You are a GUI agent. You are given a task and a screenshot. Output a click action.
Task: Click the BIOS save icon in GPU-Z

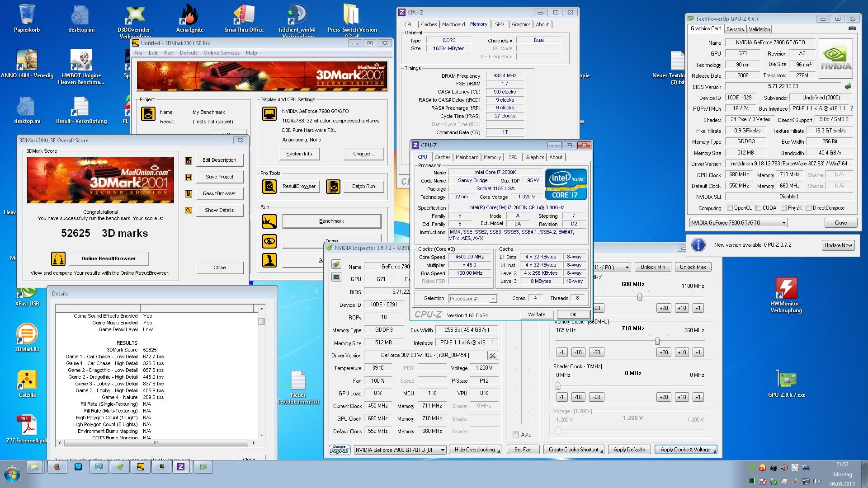point(848,86)
